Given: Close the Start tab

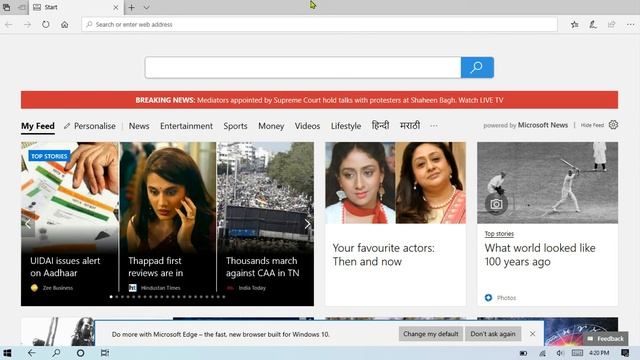Looking at the screenshot, I should (116, 7).
